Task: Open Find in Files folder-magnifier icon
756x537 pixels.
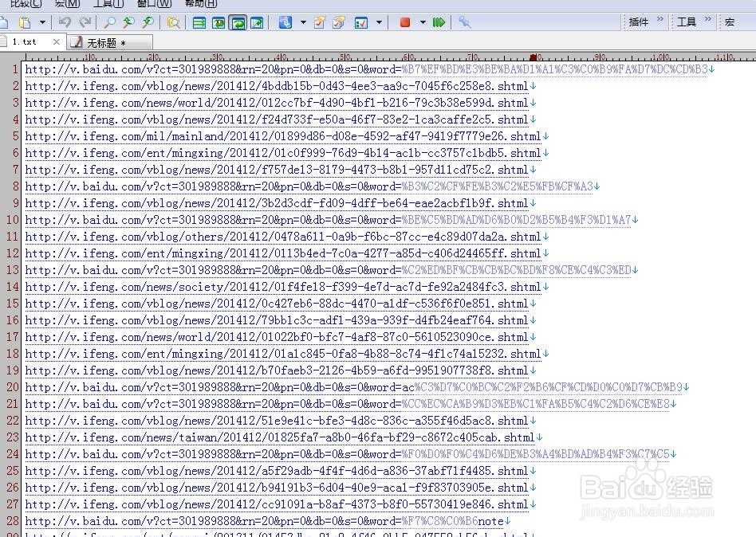Action: tap(173, 22)
